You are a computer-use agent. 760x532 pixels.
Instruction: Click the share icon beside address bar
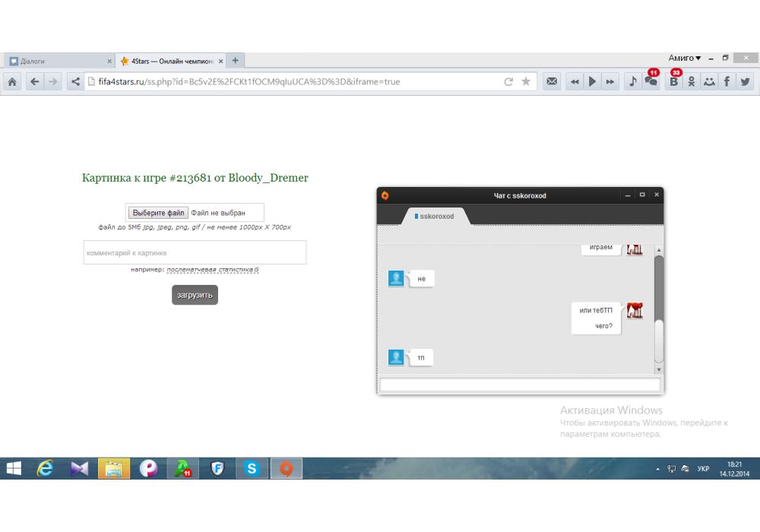[74, 82]
